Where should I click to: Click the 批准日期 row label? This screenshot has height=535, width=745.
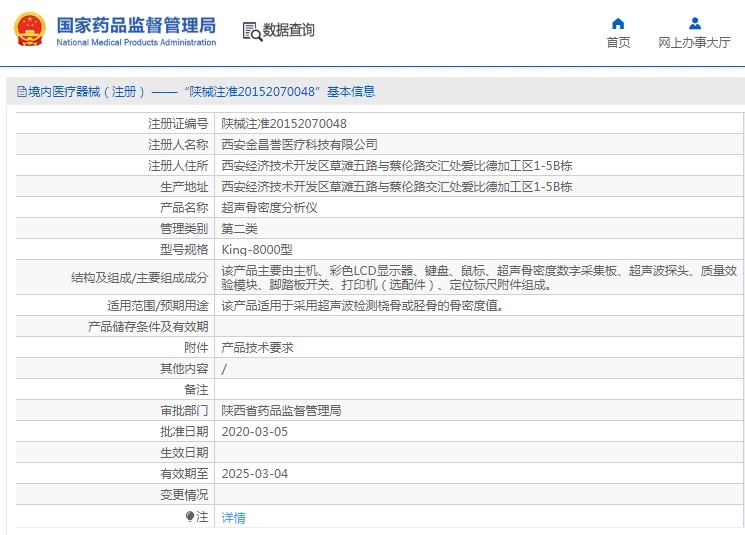[184, 432]
